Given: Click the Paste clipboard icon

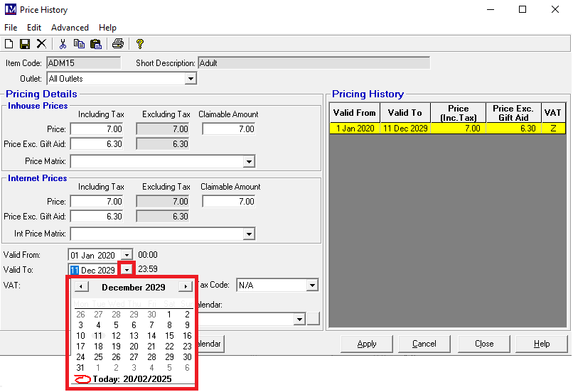Looking at the screenshot, I should (x=96, y=44).
